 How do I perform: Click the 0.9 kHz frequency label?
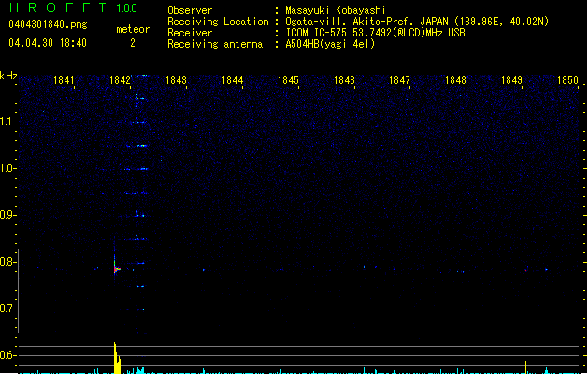pos(7,215)
